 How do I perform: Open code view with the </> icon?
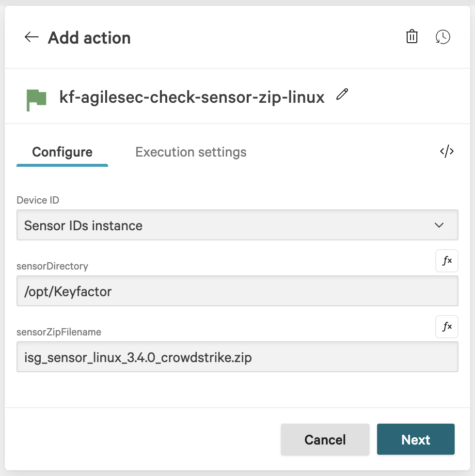(x=446, y=151)
